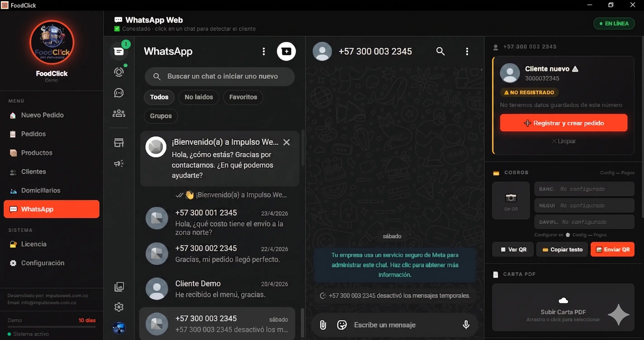
Task: Click the EN LÍNEA status badge
Action: tap(614, 24)
